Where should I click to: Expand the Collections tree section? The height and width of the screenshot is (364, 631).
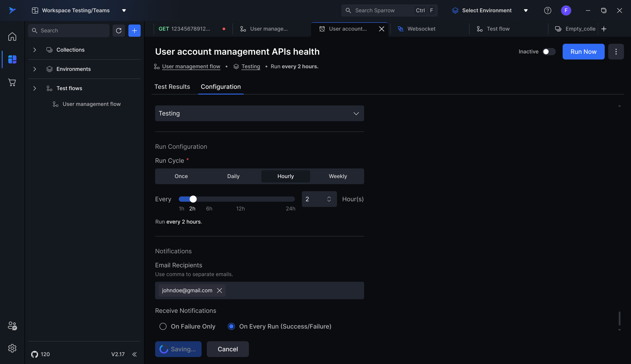pos(35,50)
